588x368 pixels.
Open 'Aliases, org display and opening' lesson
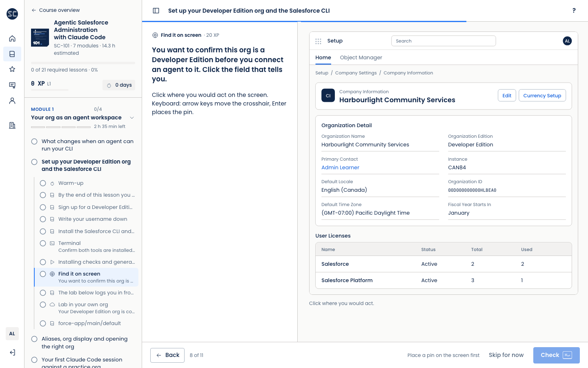pos(85,343)
